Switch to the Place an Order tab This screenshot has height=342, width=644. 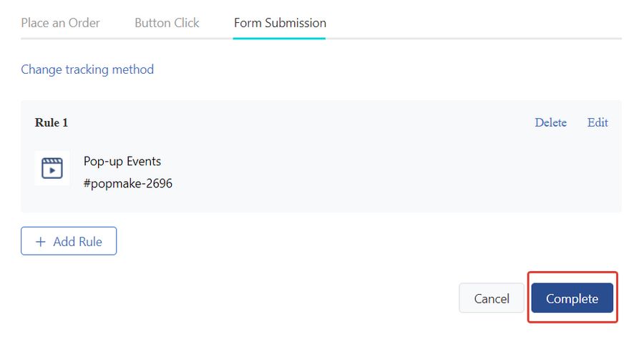point(60,23)
